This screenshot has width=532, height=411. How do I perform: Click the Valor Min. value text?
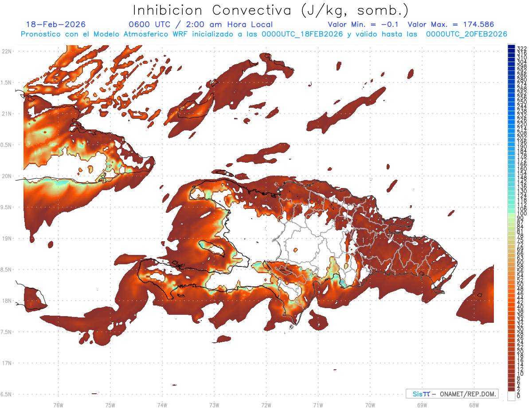[365, 24]
